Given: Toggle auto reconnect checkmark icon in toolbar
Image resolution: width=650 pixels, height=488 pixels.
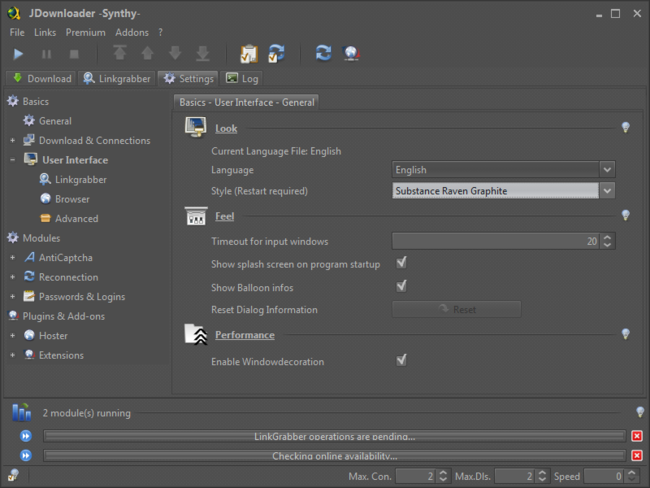Looking at the screenshot, I should coord(276,53).
